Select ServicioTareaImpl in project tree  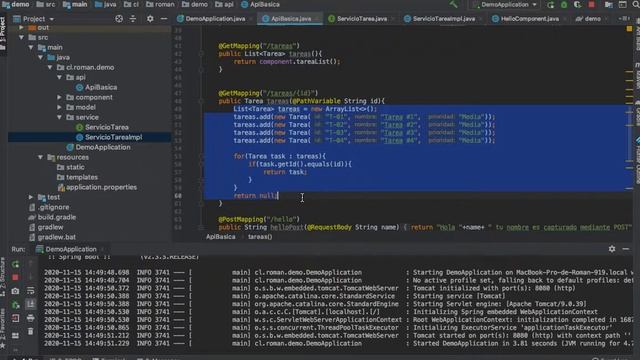(x=109, y=137)
